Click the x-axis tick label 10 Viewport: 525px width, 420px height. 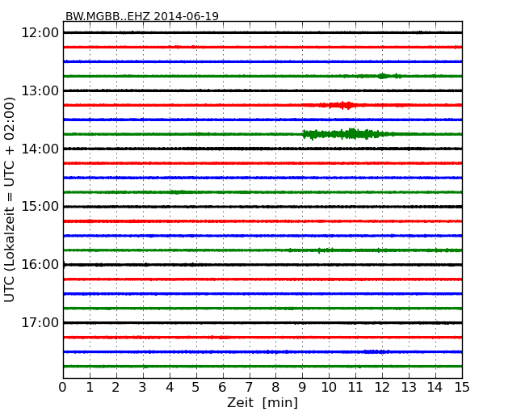coord(329,387)
